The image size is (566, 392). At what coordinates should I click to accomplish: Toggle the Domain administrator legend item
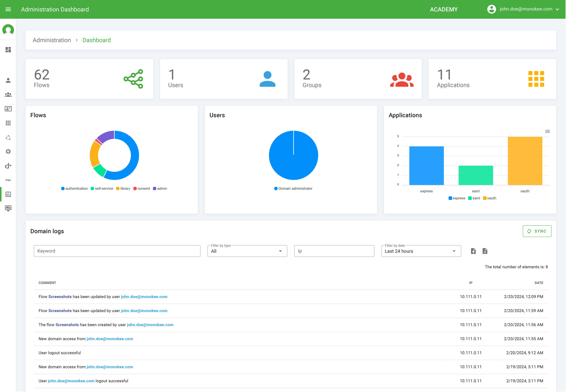293,188
